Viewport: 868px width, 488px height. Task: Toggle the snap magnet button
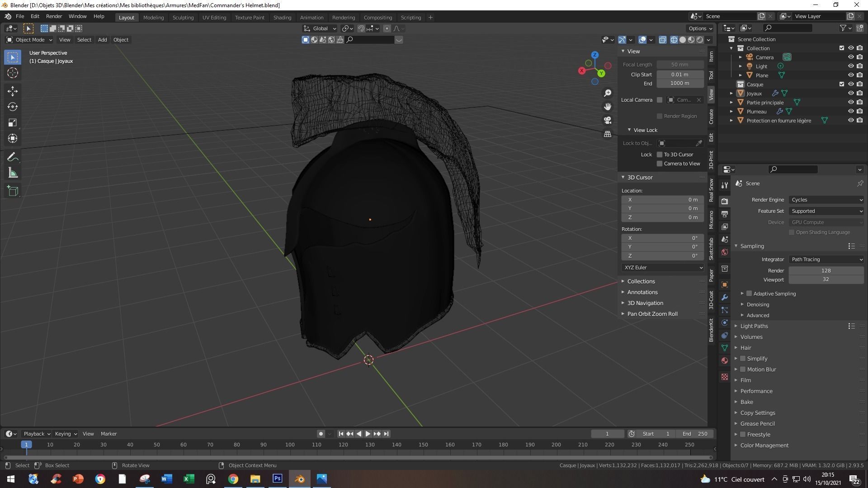[x=361, y=28]
